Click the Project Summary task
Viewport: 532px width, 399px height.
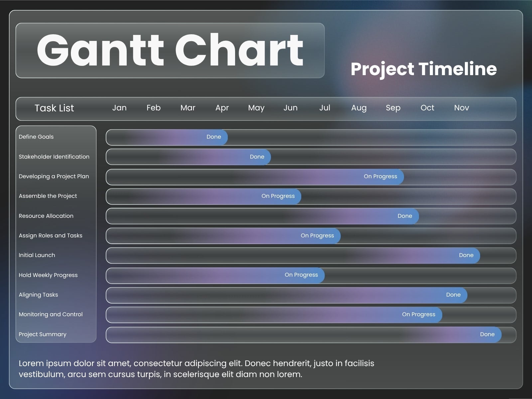tap(43, 334)
